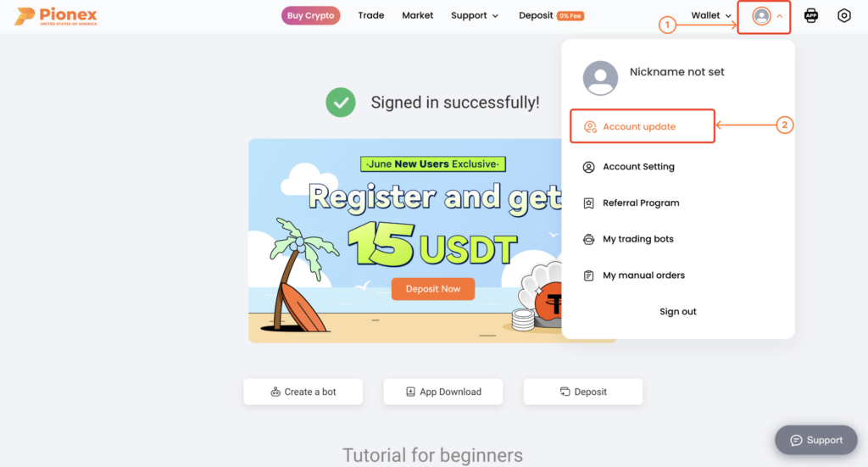Click the trading bots robot icon
868x467 pixels.
tap(588, 240)
